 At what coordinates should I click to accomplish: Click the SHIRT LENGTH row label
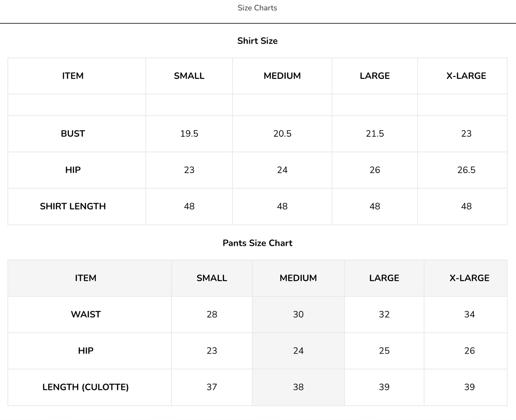(x=73, y=206)
